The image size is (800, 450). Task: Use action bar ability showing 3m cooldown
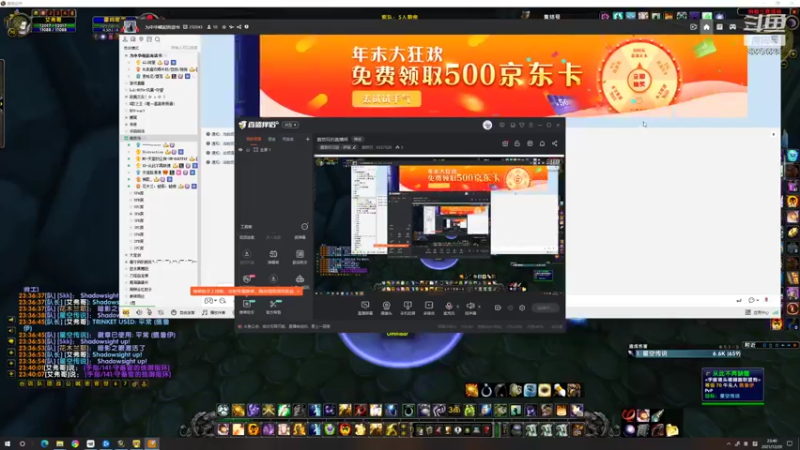(x=454, y=410)
